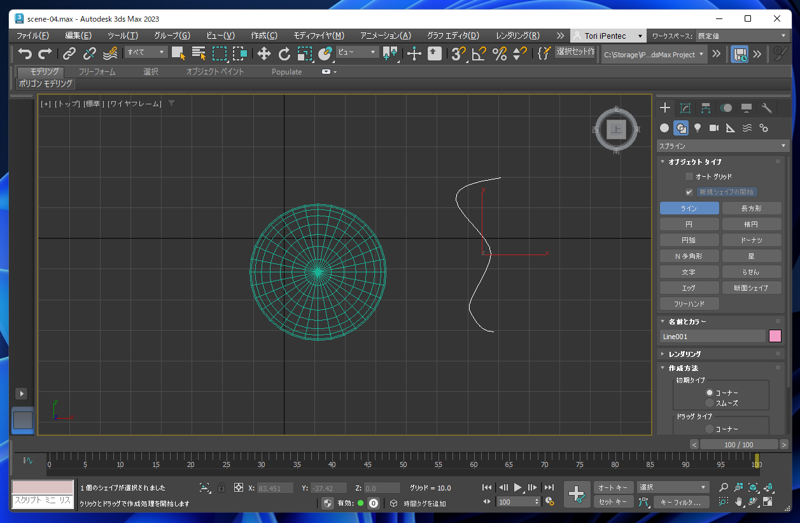Select スムーズ radio under 初期タイプ
The image size is (800, 523).
tap(709, 403)
